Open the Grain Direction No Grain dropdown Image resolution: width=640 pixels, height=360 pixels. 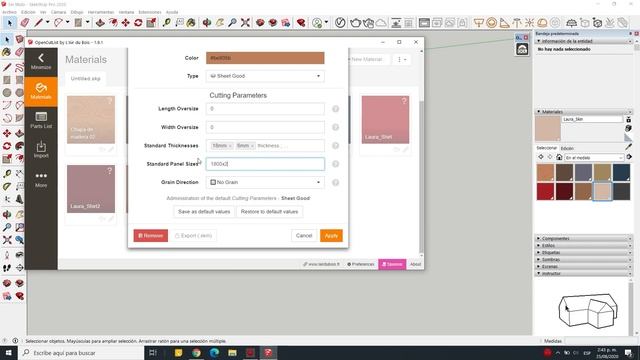coord(265,182)
